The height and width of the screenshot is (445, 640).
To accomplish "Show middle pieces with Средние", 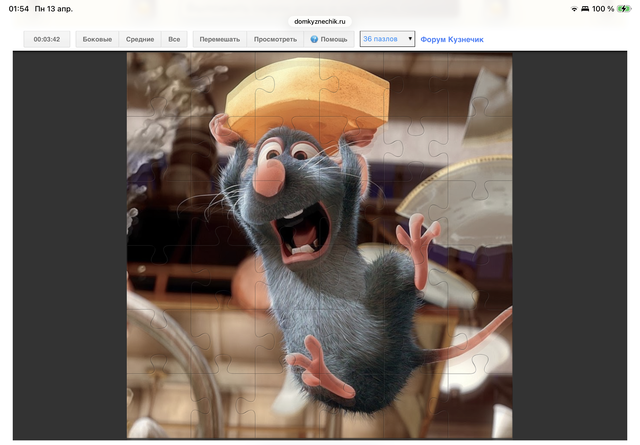I will 140,39.
